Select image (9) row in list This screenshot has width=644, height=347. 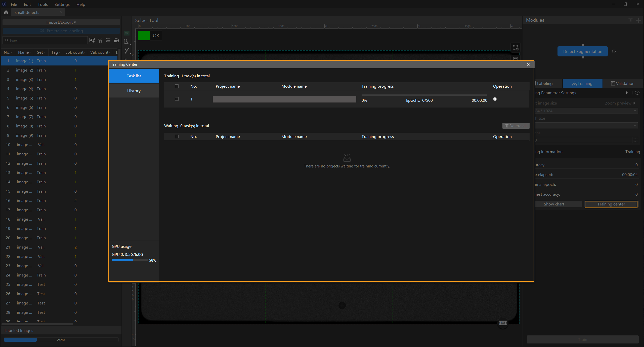click(55, 135)
